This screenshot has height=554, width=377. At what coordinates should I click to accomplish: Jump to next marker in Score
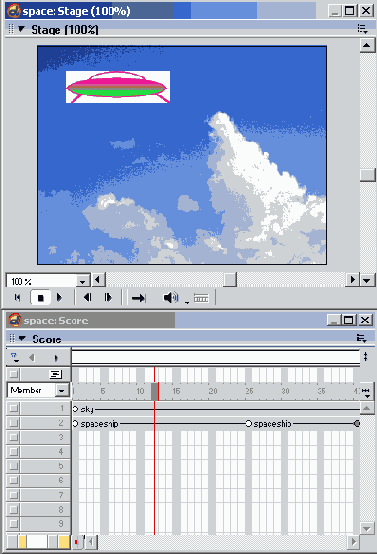(56, 358)
